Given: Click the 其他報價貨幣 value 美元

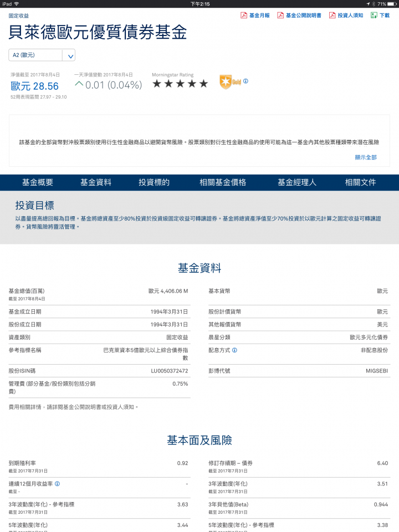Looking at the screenshot, I should click(x=382, y=324).
